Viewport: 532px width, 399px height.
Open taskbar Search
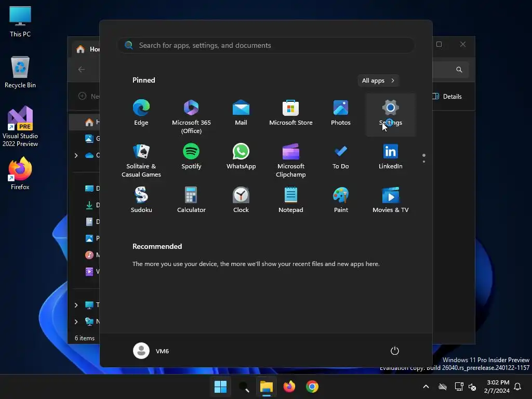[244, 387]
